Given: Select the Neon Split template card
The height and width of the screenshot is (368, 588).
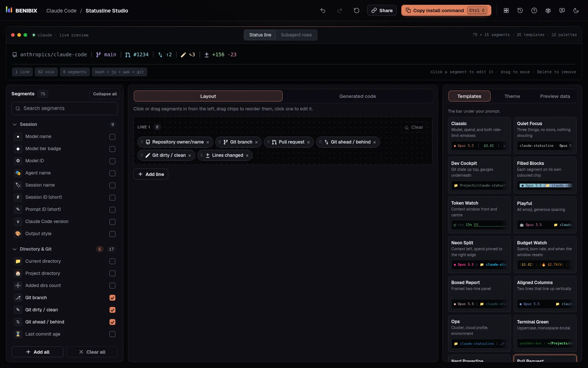Looking at the screenshot, I should tap(479, 255).
